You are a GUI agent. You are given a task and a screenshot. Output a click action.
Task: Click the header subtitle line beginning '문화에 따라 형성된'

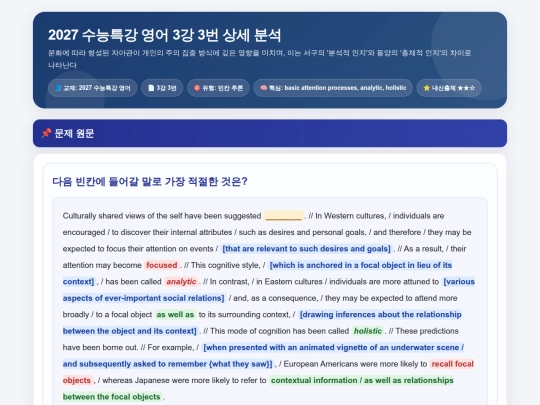click(x=260, y=53)
